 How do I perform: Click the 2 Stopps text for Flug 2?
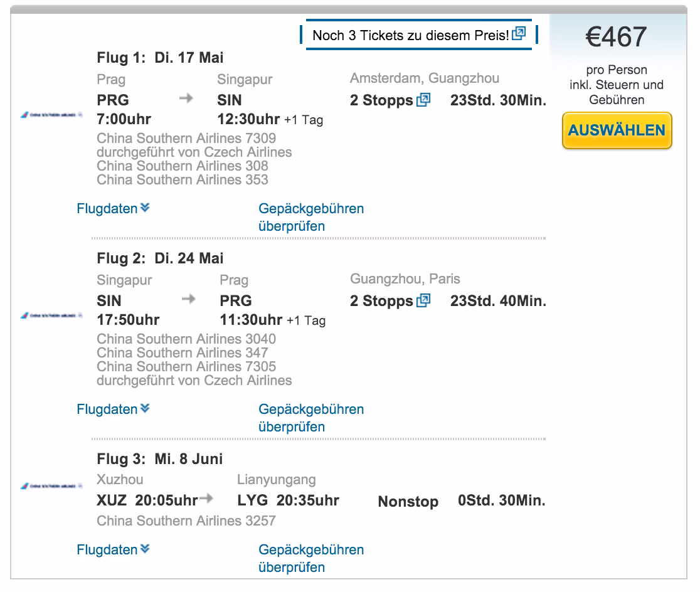tap(381, 301)
